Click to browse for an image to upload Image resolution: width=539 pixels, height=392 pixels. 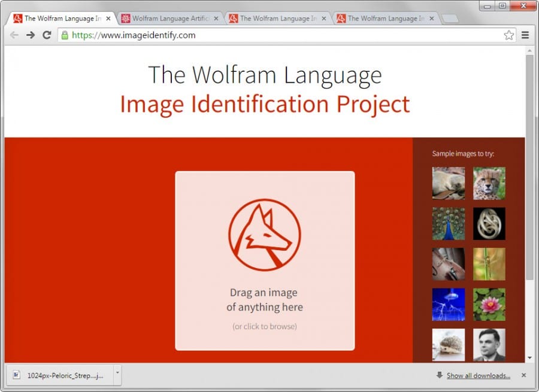264,326
